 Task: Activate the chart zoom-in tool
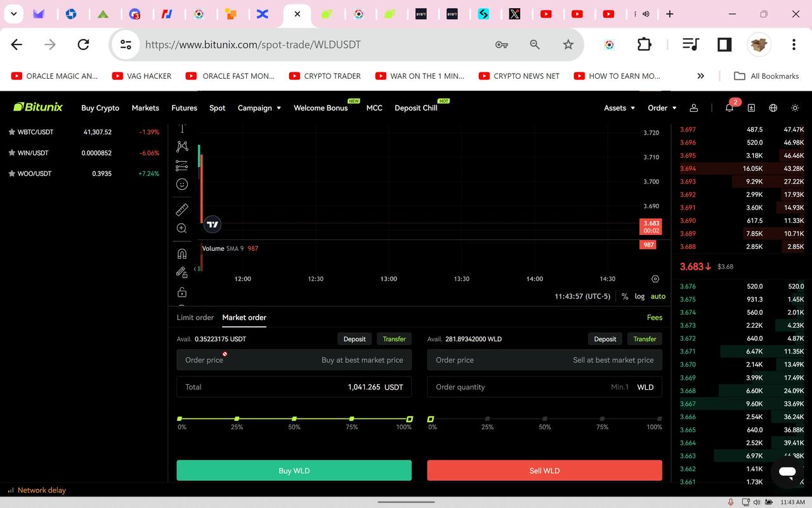point(182,228)
